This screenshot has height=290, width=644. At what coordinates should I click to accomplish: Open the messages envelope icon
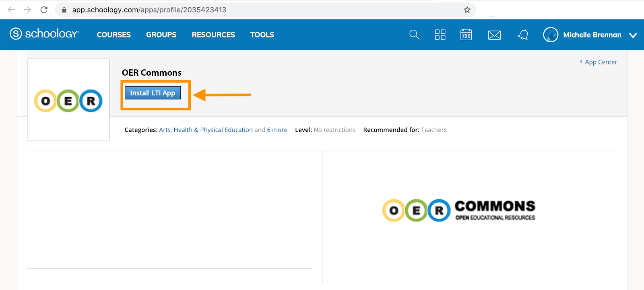pos(494,35)
